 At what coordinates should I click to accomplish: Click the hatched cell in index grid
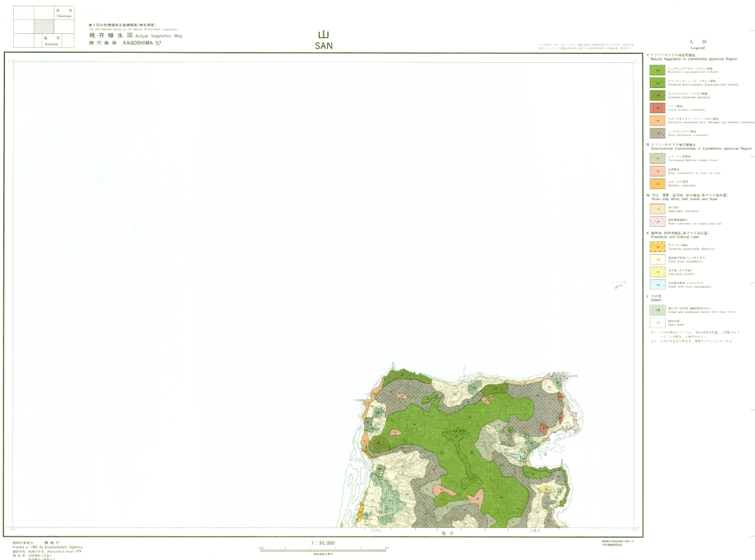43,26
